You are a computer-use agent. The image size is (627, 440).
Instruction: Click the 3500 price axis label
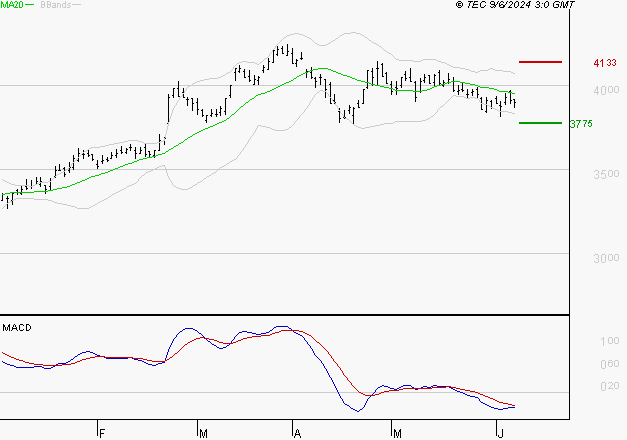606,174
